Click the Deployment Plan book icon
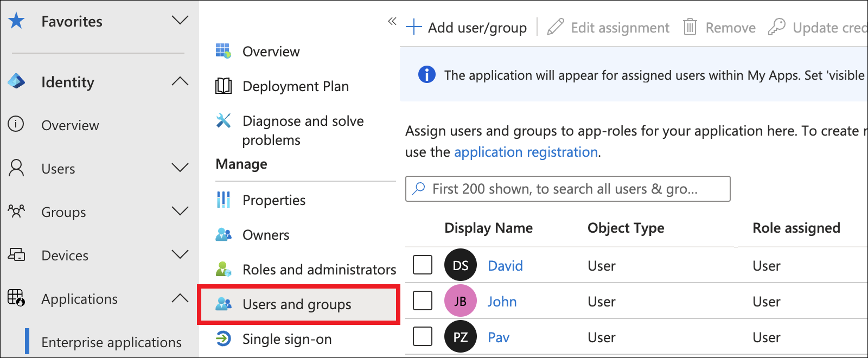868x358 pixels. [x=224, y=86]
